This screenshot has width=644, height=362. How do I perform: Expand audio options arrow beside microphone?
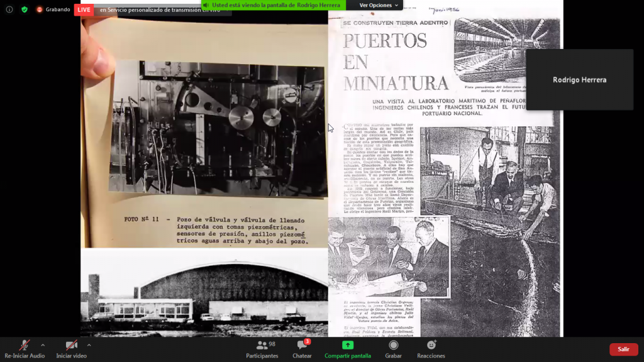point(43,345)
